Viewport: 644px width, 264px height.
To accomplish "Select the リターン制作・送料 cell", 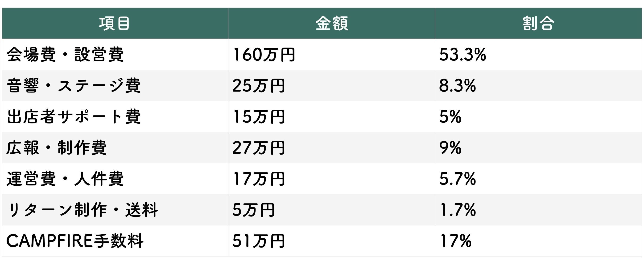I will tap(82, 210).
